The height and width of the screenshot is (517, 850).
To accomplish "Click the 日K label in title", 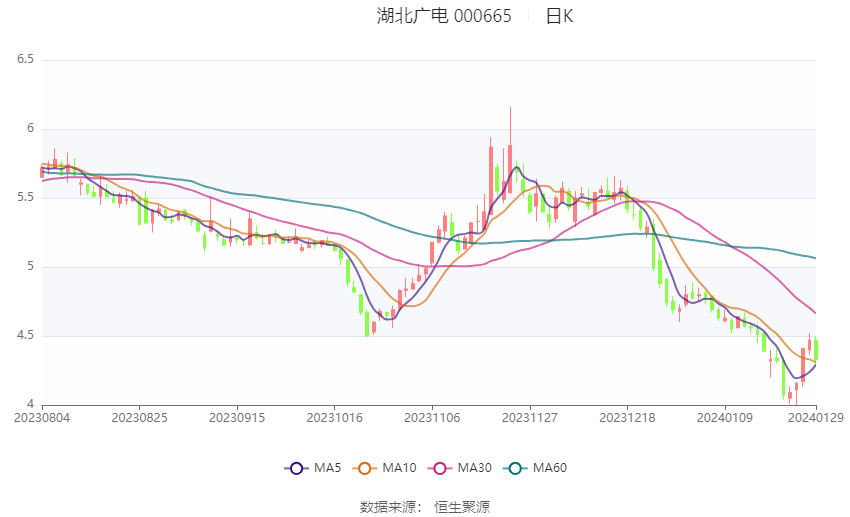I will point(559,16).
